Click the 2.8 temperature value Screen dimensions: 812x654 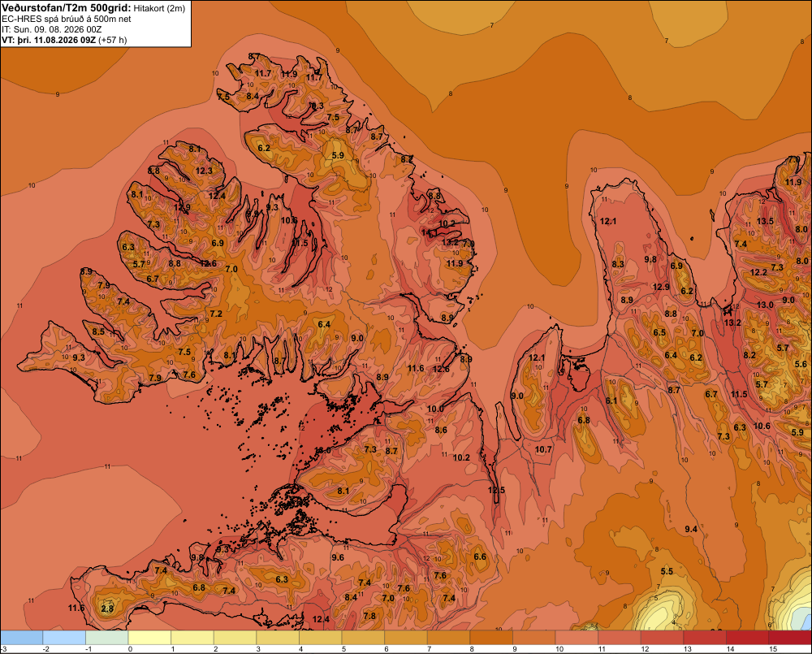[107, 609]
